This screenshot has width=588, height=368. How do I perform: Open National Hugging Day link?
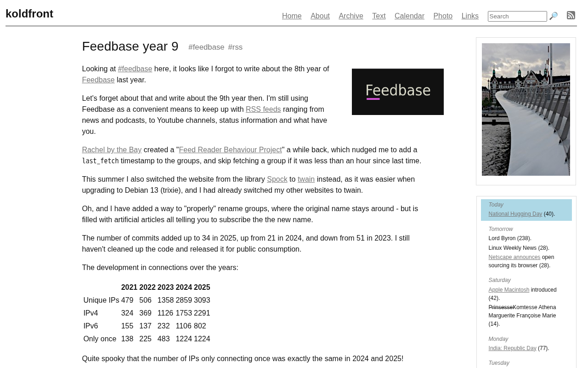[x=515, y=214]
